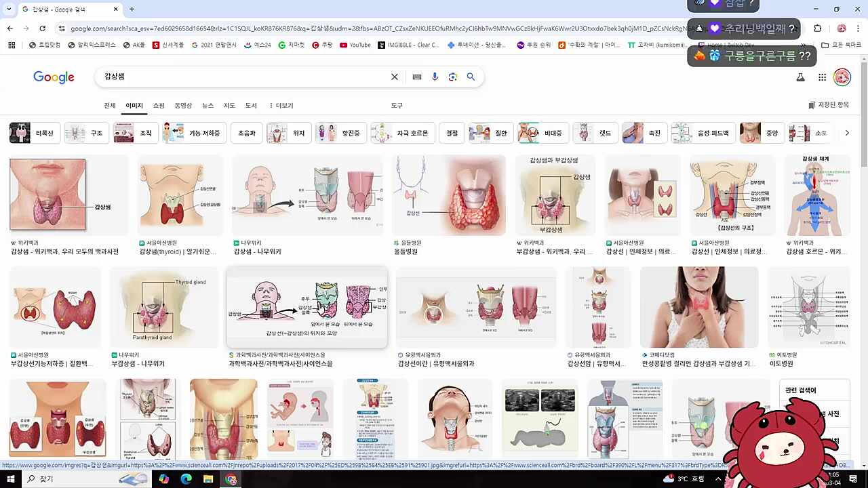Start voice search with the microphone icon

(x=435, y=77)
